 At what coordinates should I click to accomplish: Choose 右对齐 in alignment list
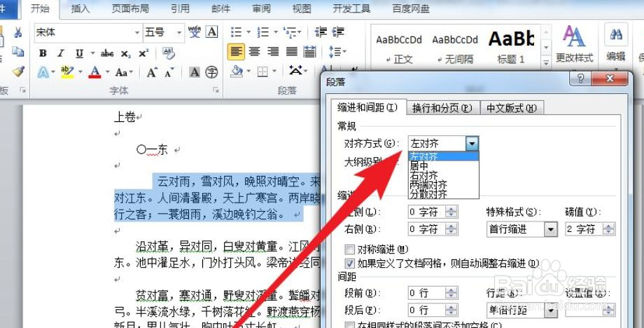pos(444,175)
